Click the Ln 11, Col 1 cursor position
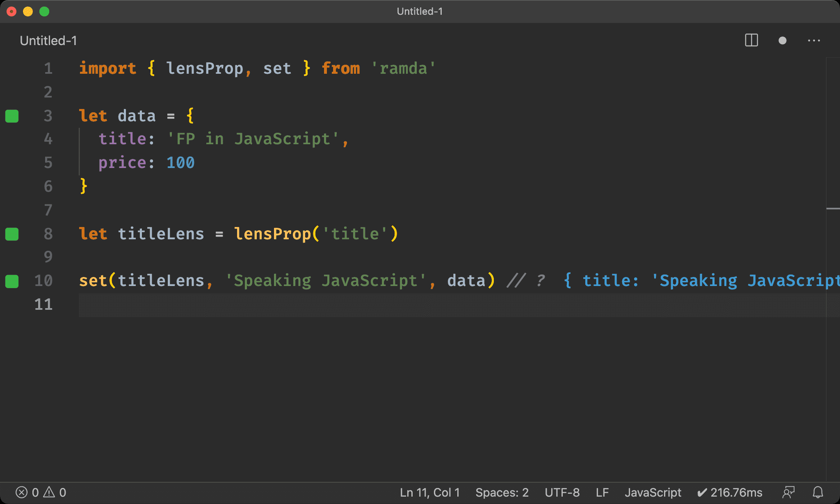The image size is (840, 504). (x=430, y=492)
